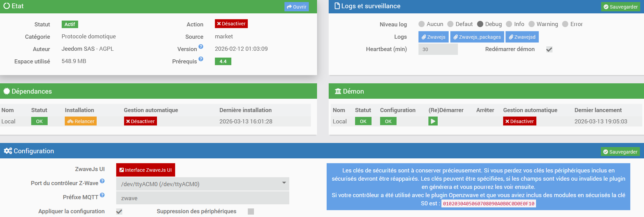
Task: Click the Prérequis help question icon
Action: point(201,59)
